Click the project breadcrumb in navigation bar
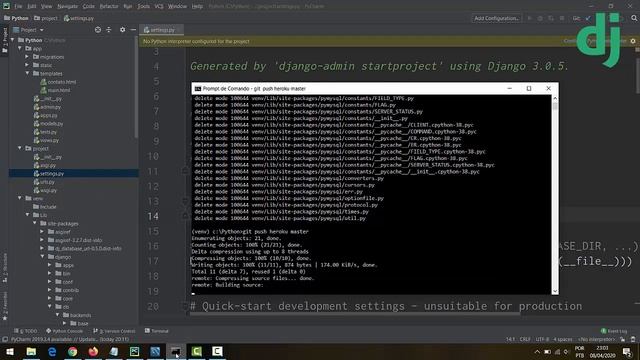The height and width of the screenshot is (360, 640). pos(46,18)
